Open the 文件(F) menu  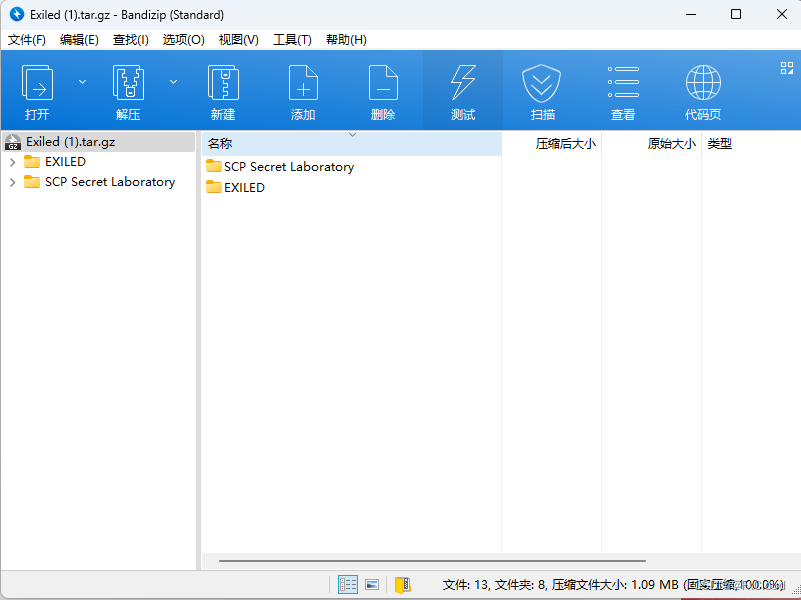[27, 40]
